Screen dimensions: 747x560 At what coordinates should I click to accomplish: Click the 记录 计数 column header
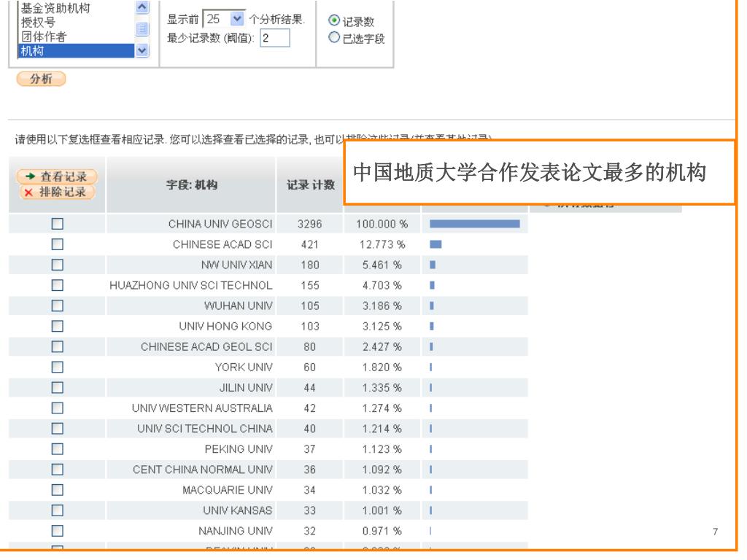pos(310,184)
